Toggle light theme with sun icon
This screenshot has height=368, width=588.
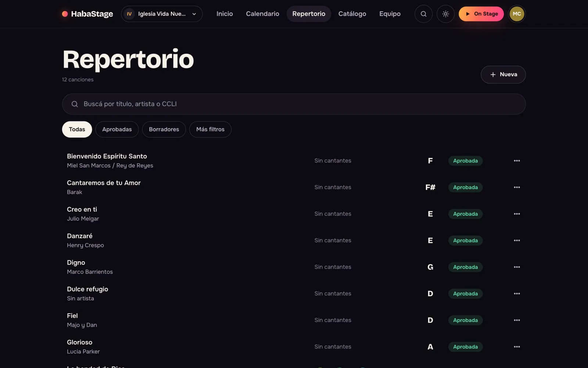click(x=445, y=14)
